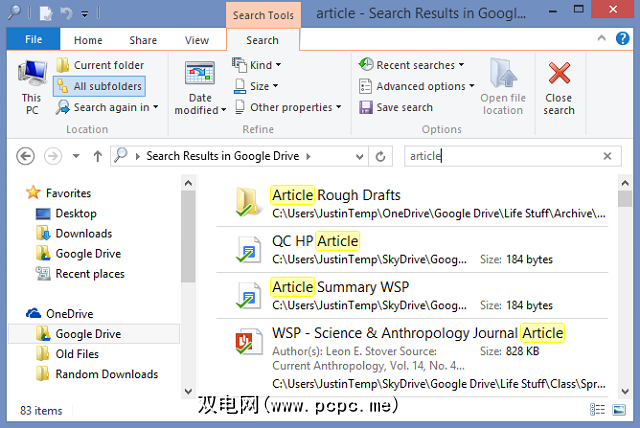This screenshot has height=428, width=640.
Task: Switch to the View ribbon tab
Action: 196,40
